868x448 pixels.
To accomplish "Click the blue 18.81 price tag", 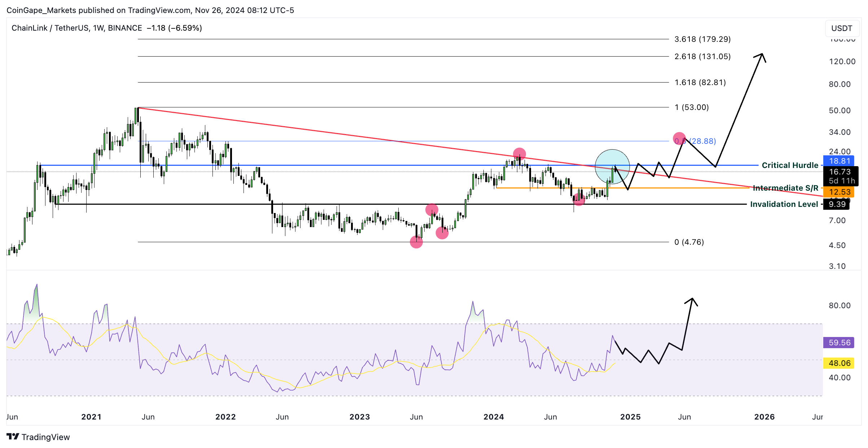I will point(839,161).
